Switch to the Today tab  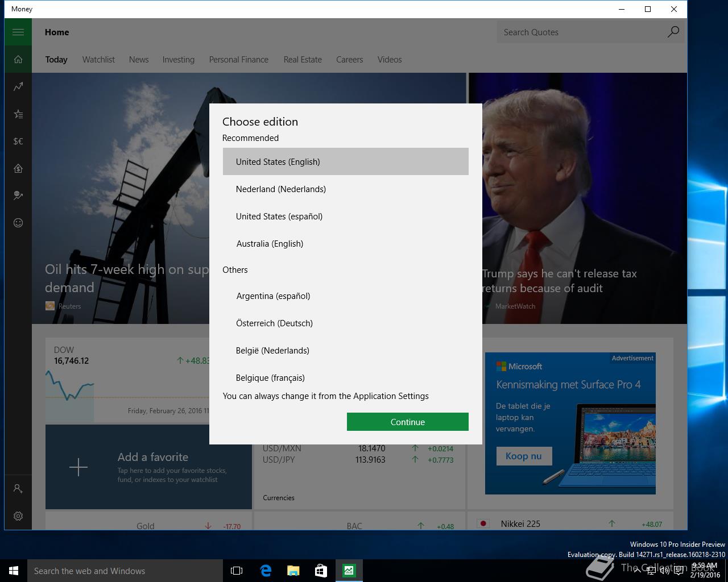[56, 59]
